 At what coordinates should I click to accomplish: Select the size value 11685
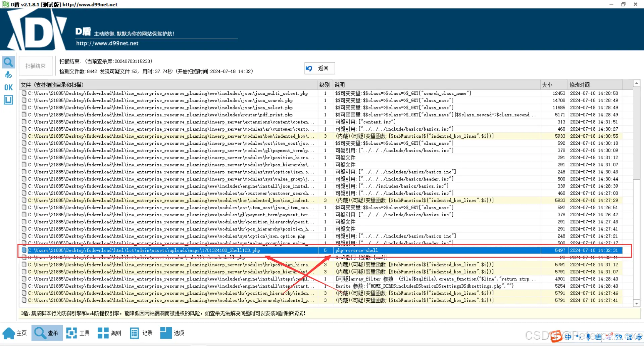[559, 107]
